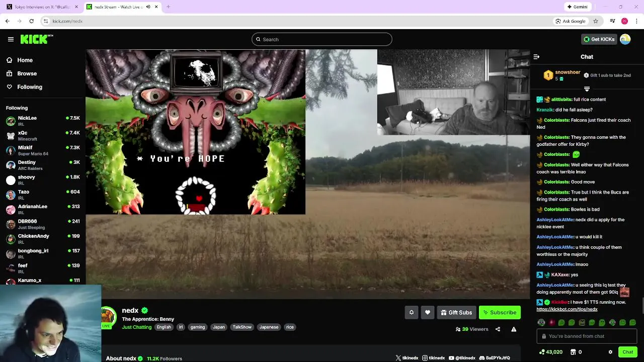Open the Chrome profile avatar
This screenshot has width=644, height=362.
coord(624,21)
